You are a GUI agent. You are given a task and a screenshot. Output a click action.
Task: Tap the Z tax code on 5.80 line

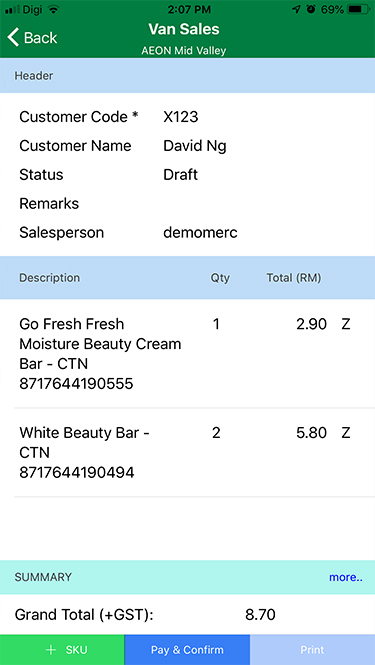[x=346, y=433]
